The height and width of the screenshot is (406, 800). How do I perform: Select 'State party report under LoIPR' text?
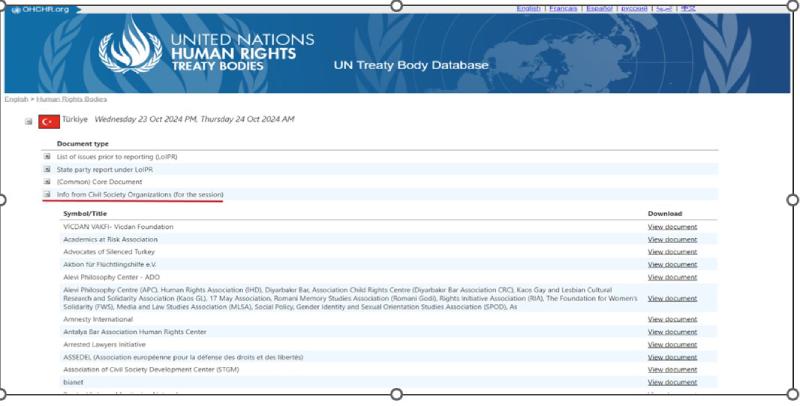click(105, 169)
